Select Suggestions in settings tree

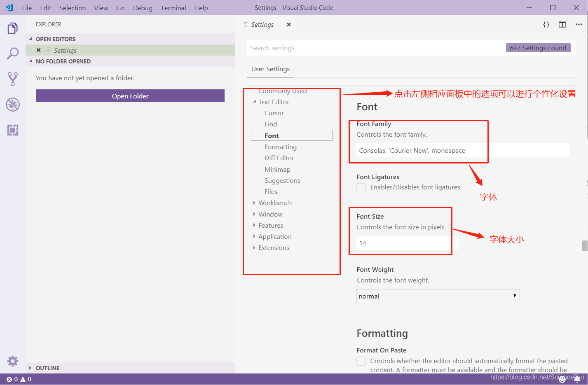(282, 180)
